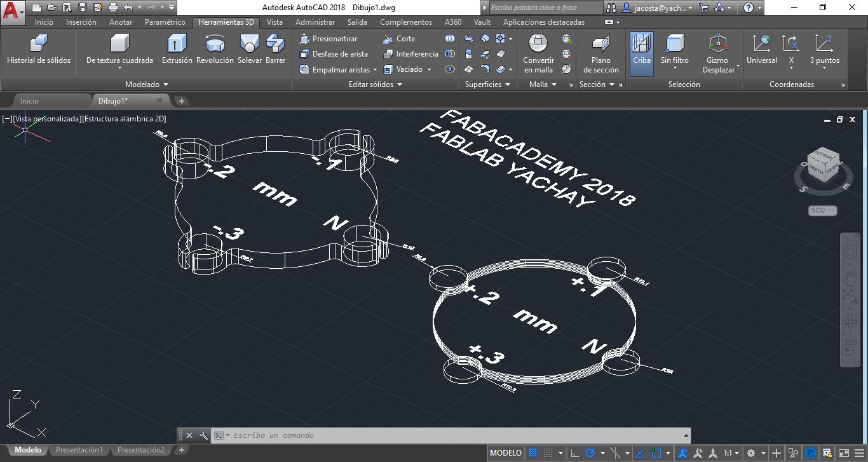Select the Extrusión tool
868x462 pixels.
click(177, 50)
